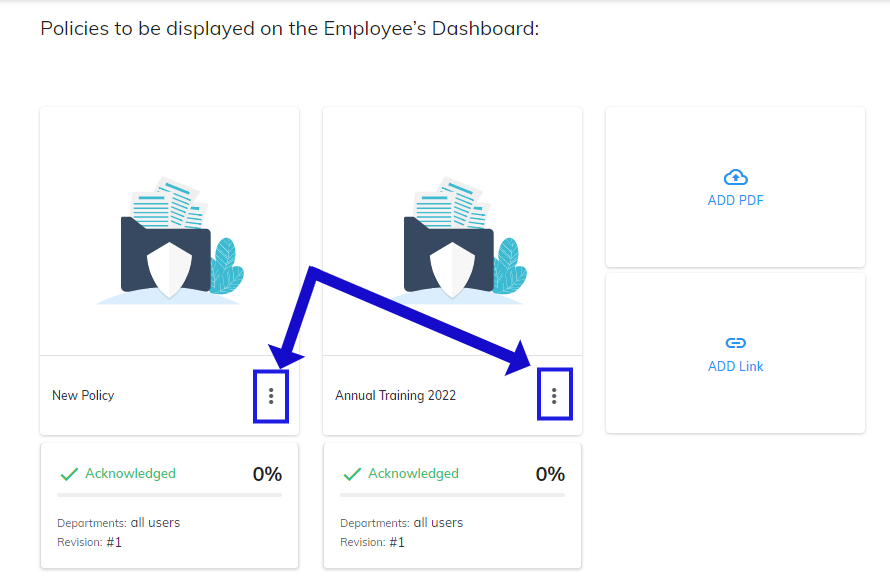Click the New Policy acknowledgement progress bar

click(x=169, y=495)
